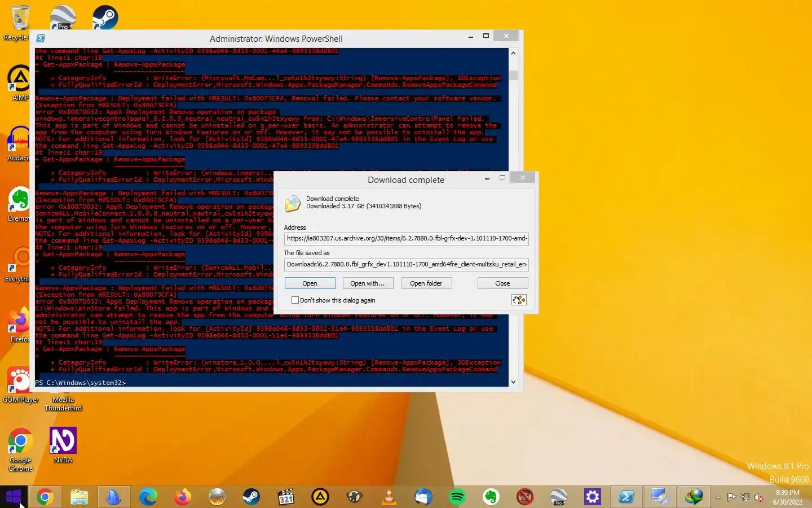The image size is (812, 508).
Task: Open Thunderbird from the taskbar
Action: click(423, 497)
